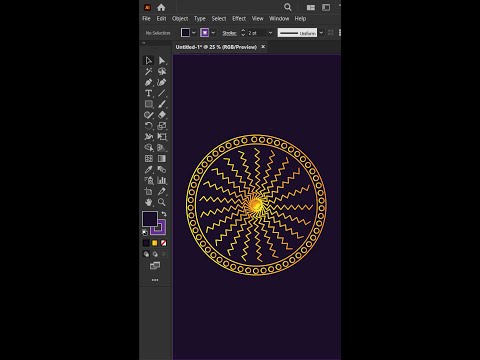Expand control bar stroke swatch dropdown

(213, 33)
